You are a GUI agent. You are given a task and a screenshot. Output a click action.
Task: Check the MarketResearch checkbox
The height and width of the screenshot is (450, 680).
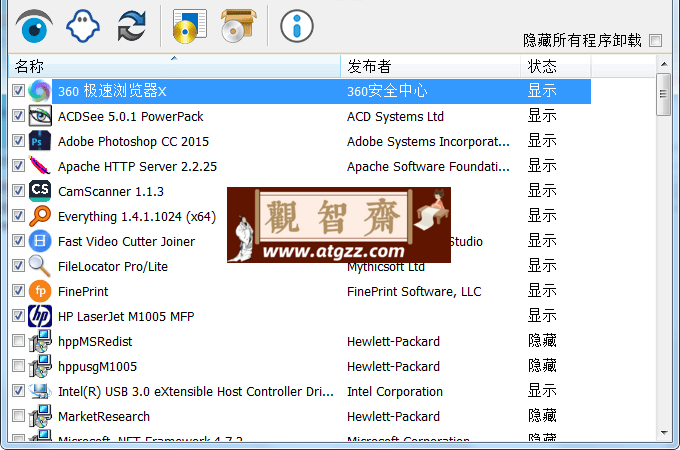[18, 416]
